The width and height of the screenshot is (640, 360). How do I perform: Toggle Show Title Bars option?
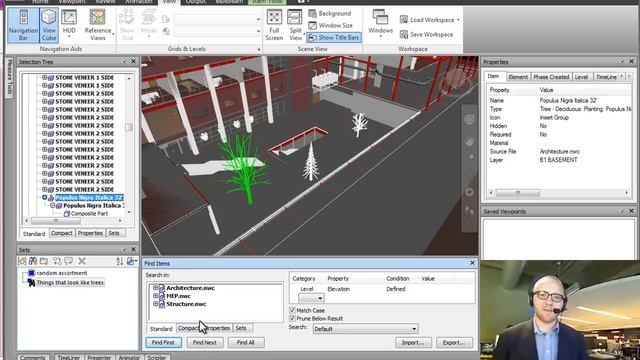click(x=334, y=37)
